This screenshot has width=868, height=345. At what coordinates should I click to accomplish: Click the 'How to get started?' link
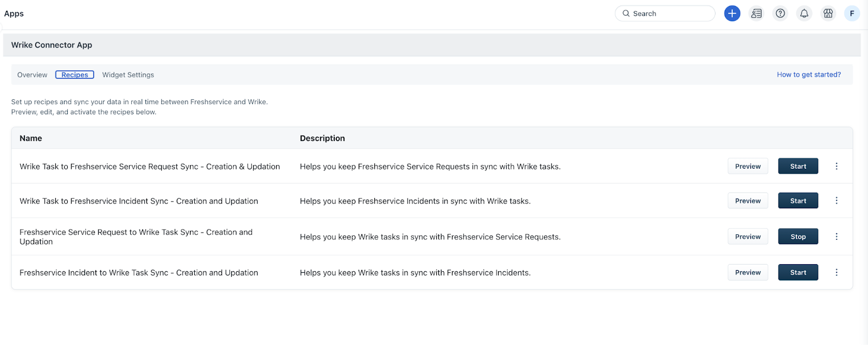809,75
